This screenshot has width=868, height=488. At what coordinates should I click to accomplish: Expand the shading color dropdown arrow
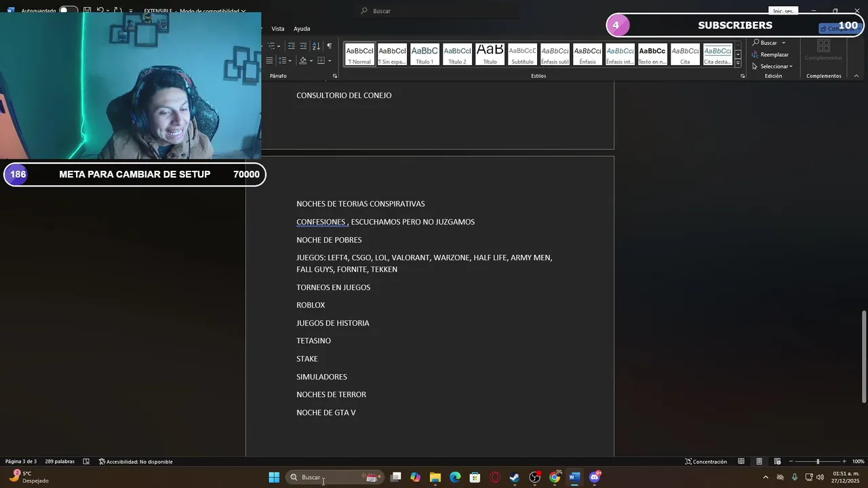point(311,61)
